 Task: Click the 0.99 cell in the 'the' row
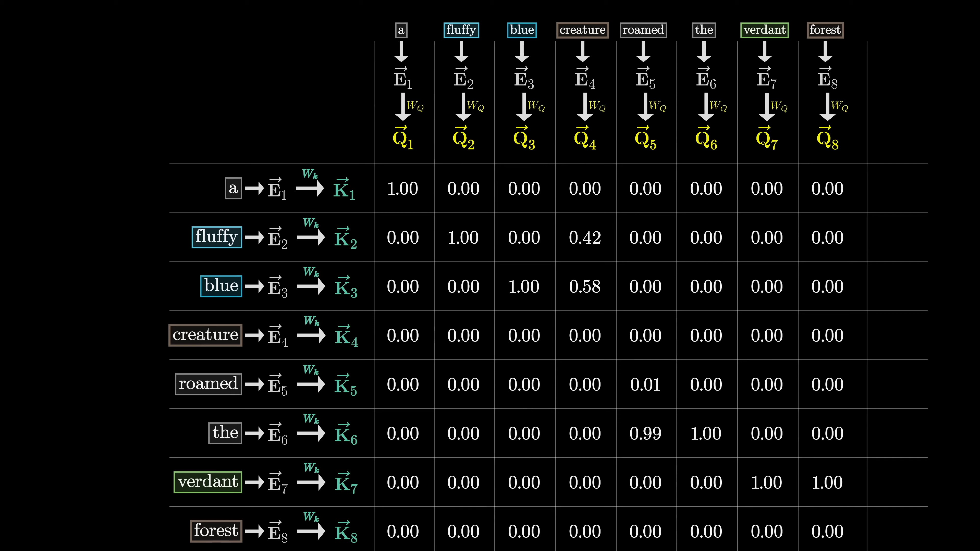[645, 433]
